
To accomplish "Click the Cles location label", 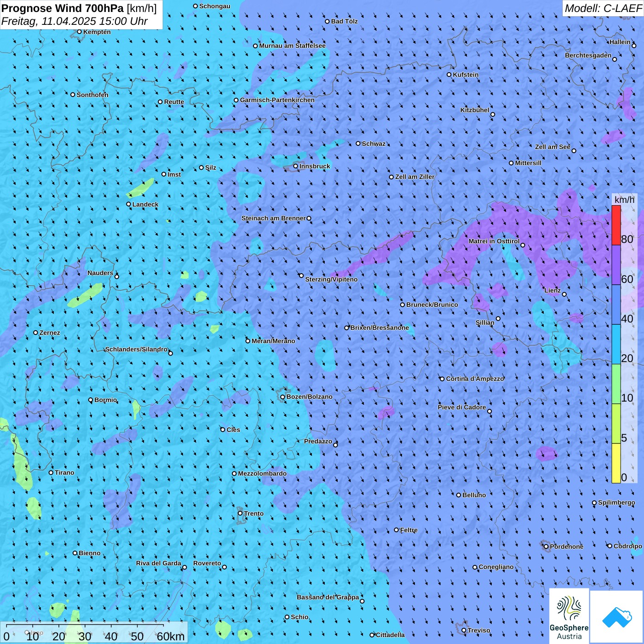I will click(233, 430).
